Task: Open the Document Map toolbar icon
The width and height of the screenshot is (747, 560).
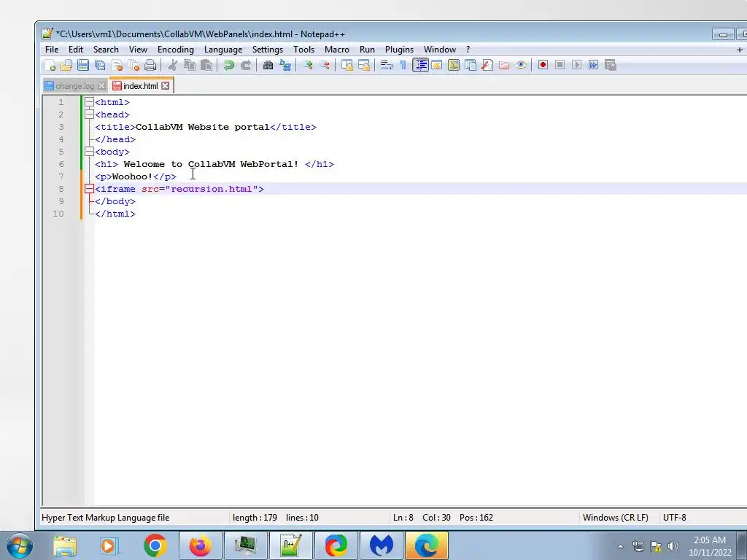Action: tap(454, 65)
